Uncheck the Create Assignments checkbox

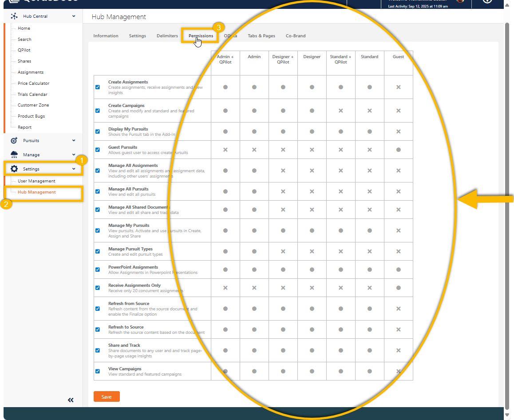pyautogui.click(x=98, y=87)
